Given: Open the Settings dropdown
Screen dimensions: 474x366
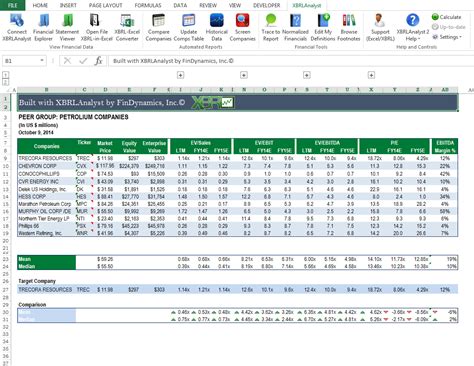Looking at the screenshot, I should click(447, 37).
